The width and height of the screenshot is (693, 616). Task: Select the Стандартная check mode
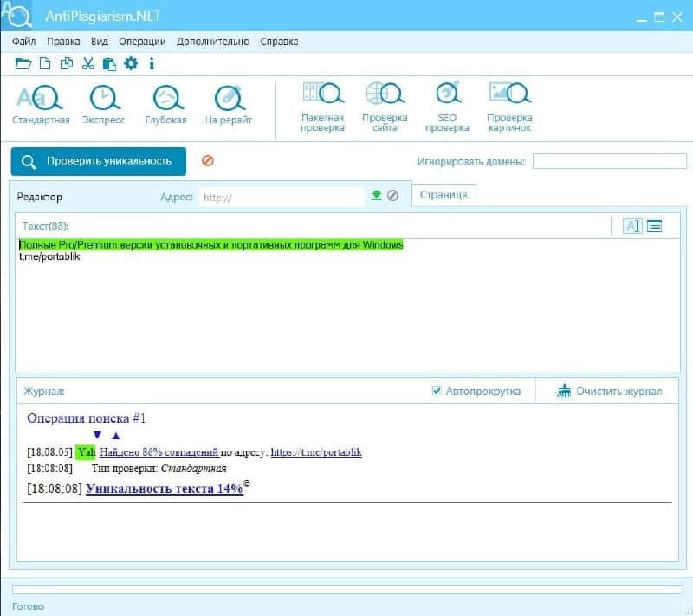coord(41,105)
